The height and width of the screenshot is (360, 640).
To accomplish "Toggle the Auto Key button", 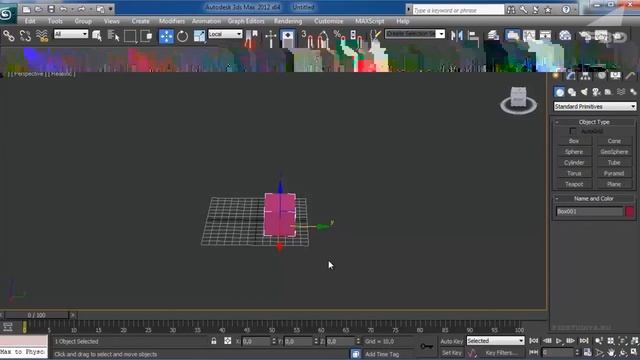I will click(452, 341).
